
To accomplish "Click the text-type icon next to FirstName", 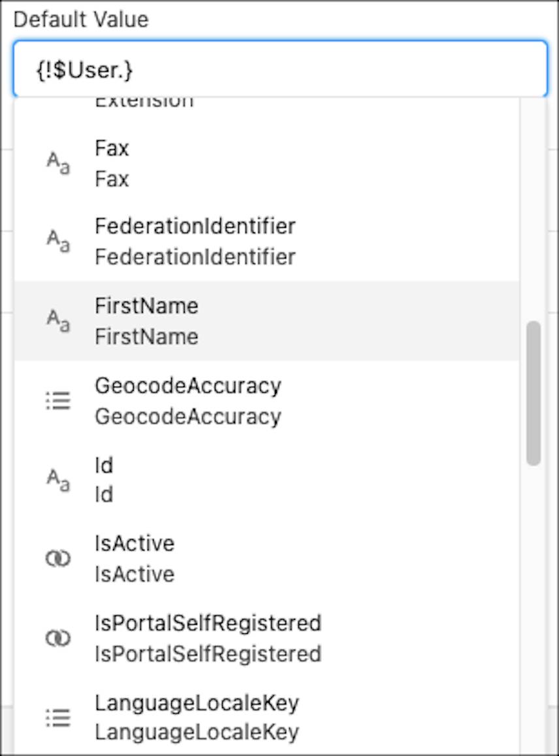I will (57, 321).
